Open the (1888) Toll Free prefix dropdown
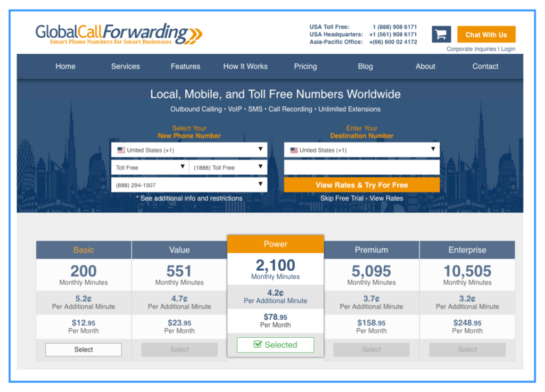The width and height of the screenshot is (545, 392). (228, 167)
